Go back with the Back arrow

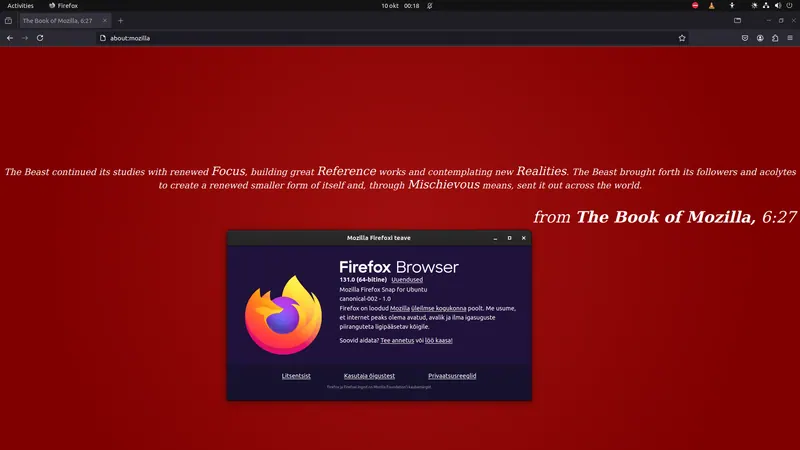point(10,38)
